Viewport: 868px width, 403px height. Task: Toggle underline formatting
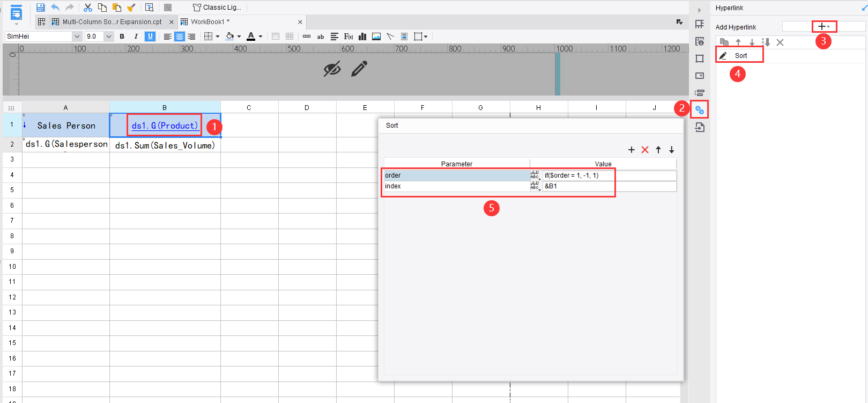[150, 36]
